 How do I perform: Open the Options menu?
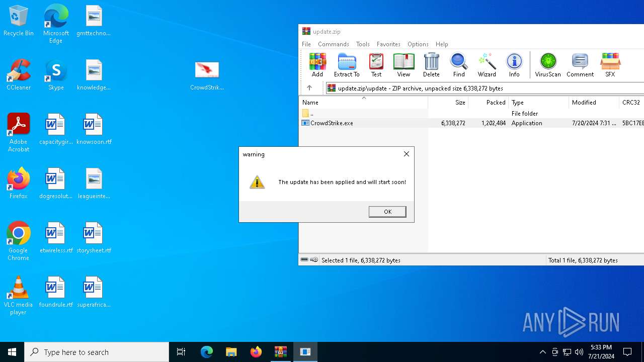coord(418,44)
